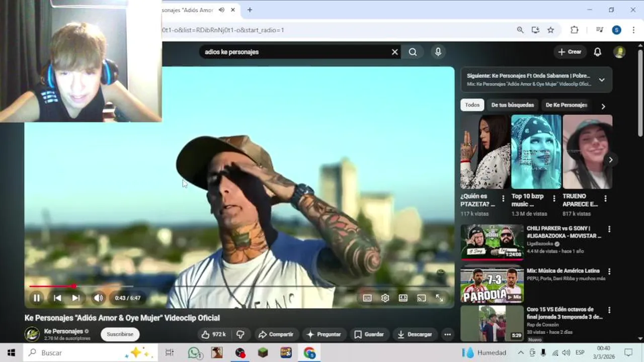Select 'De tus búsquedas' filter chip
The width and height of the screenshot is (644, 362).
513,105
